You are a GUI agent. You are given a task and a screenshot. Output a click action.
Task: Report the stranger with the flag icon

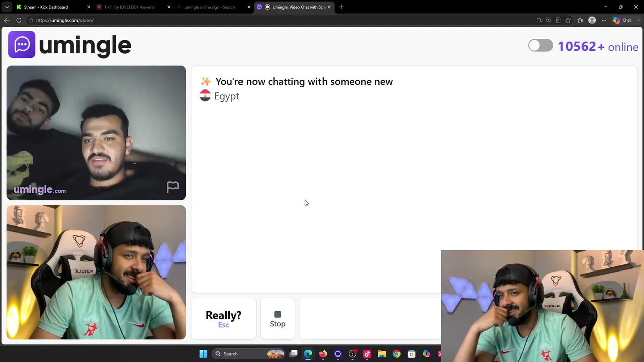tap(173, 187)
